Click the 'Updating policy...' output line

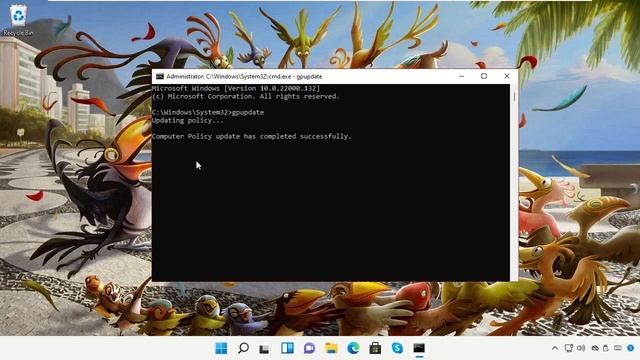(188, 120)
